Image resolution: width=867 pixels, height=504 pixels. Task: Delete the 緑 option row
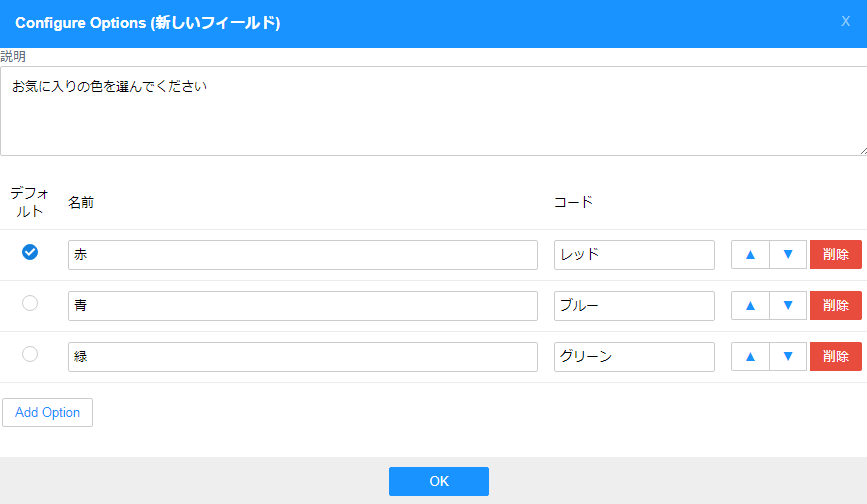click(x=835, y=356)
